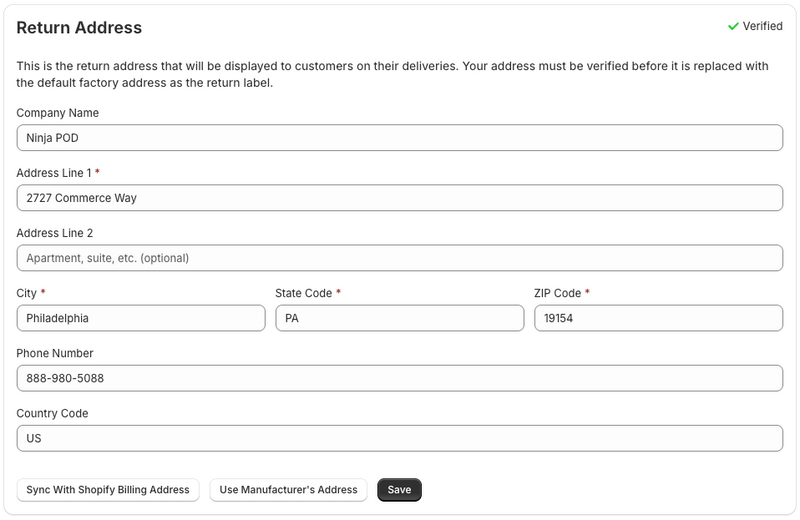The height and width of the screenshot is (520, 800).
Task: Click the Company Name label
Action: [57, 113]
